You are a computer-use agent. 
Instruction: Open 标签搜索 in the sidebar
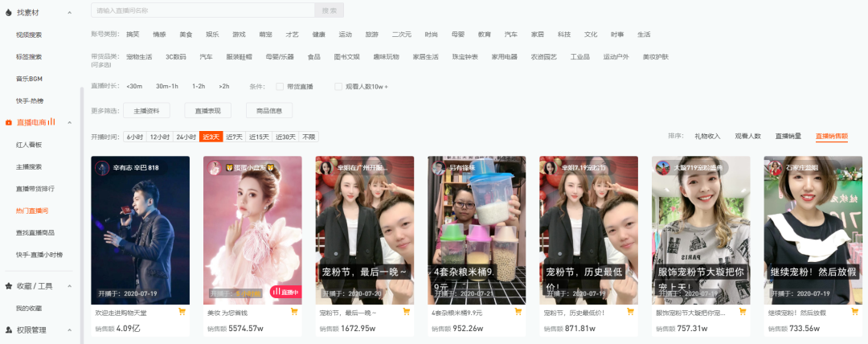coord(29,57)
